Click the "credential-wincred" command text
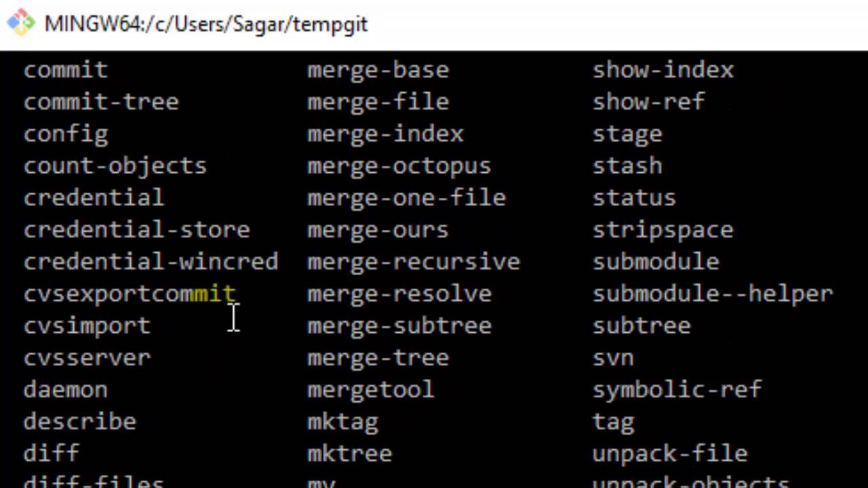This screenshot has width=868, height=488. click(x=151, y=262)
